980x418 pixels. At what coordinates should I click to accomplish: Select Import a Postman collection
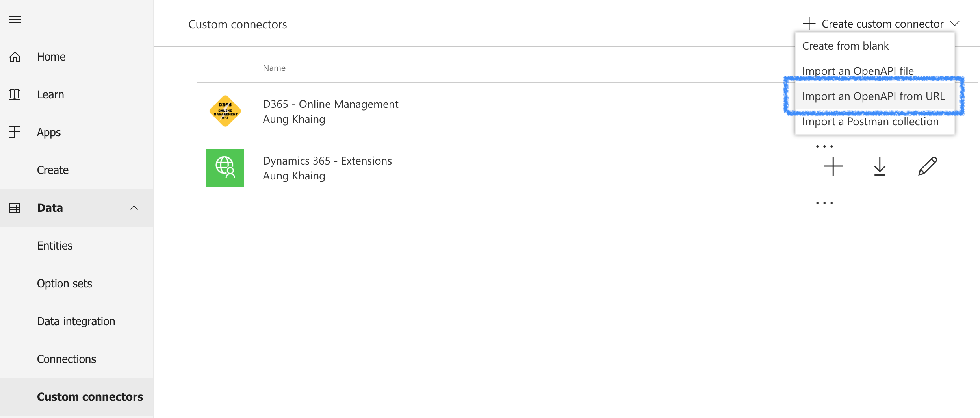click(870, 121)
